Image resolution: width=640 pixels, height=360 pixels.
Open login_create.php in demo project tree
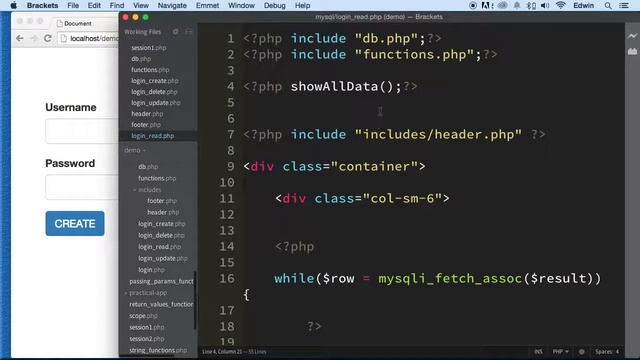tap(162, 224)
